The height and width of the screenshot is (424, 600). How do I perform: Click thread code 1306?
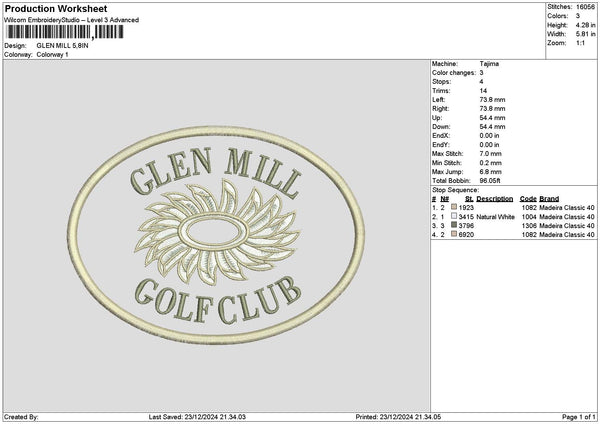[529, 226]
